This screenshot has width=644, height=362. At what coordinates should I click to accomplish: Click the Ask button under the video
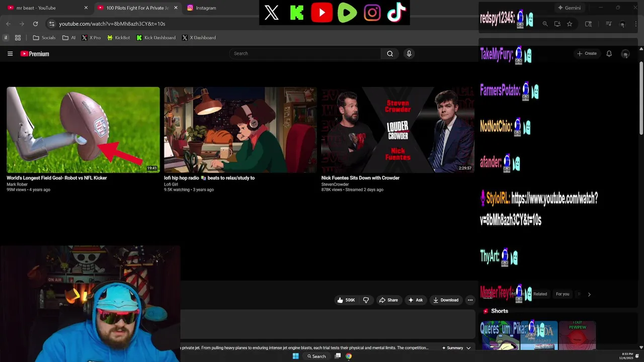pos(416,300)
